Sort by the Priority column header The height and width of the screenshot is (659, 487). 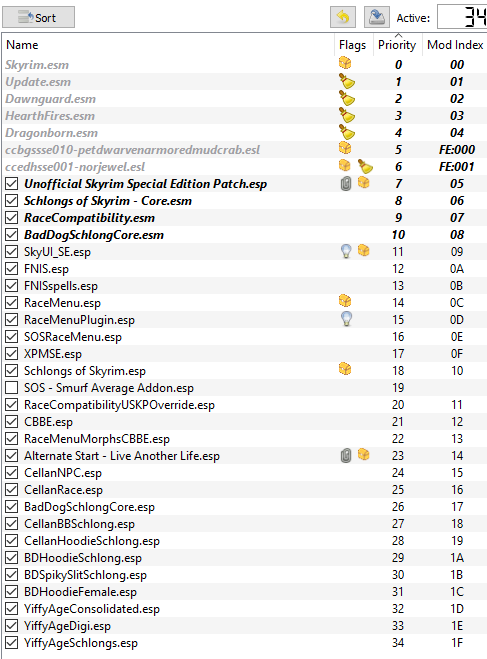[397, 45]
